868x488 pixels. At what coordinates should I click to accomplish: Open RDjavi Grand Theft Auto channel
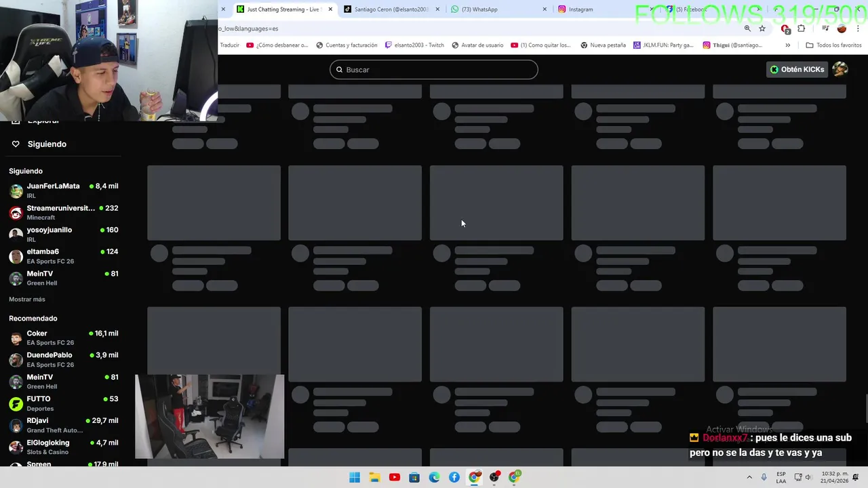[64, 425]
